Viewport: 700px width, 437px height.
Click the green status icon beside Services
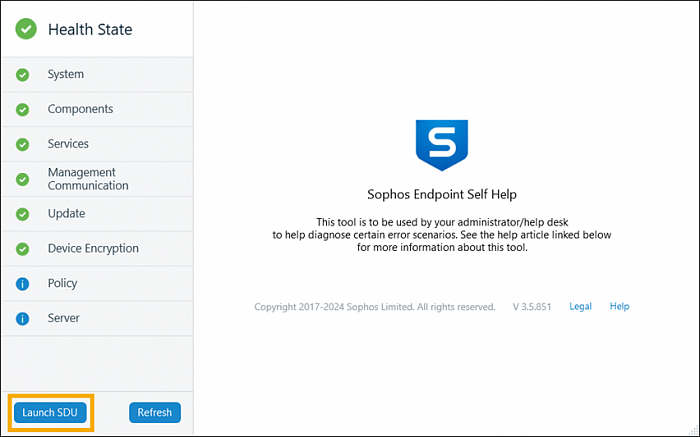pyautogui.click(x=23, y=145)
